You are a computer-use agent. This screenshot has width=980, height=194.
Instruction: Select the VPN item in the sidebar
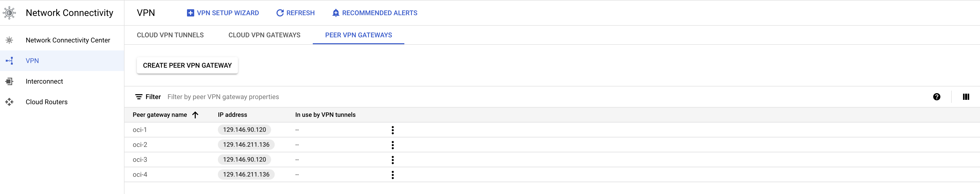pyautogui.click(x=32, y=61)
